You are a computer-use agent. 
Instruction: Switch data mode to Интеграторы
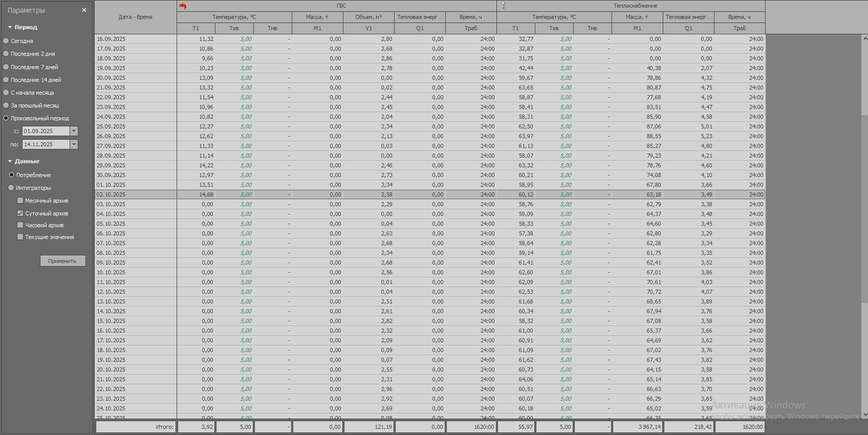(11, 188)
